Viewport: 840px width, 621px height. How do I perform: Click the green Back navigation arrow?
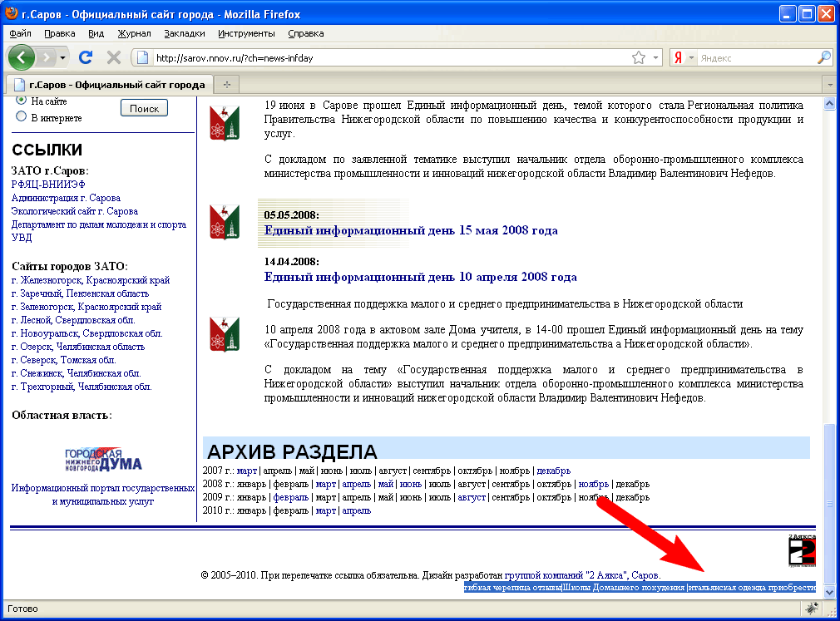[22, 57]
